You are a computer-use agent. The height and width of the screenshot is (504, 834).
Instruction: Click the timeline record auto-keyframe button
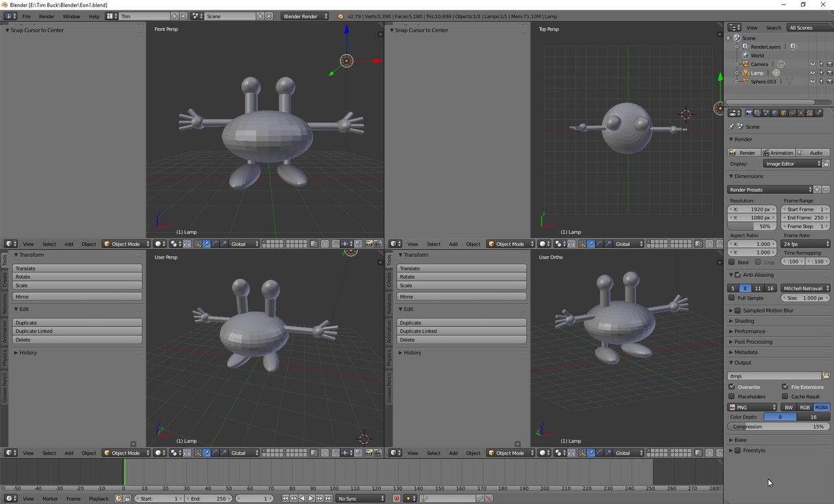[x=396, y=499]
